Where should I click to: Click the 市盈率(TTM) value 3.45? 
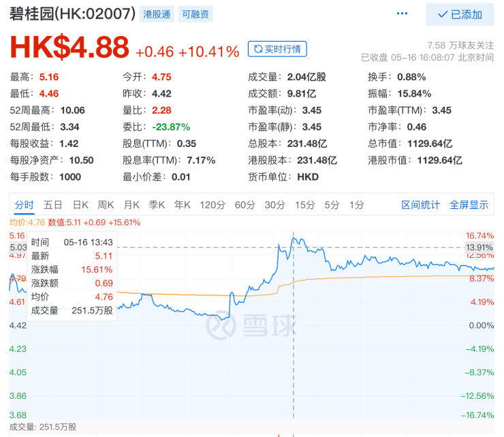click(441, 110)
